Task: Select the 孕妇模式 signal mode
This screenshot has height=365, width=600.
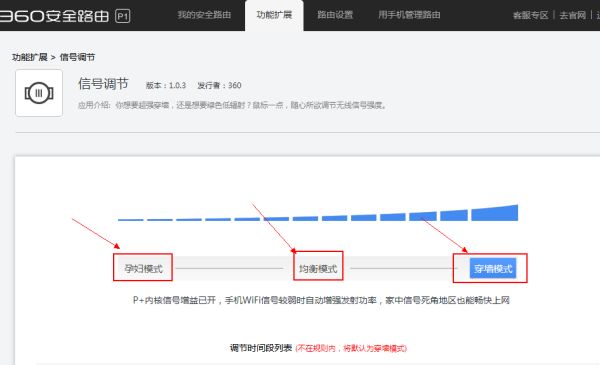Action: (x=143, y=268)
